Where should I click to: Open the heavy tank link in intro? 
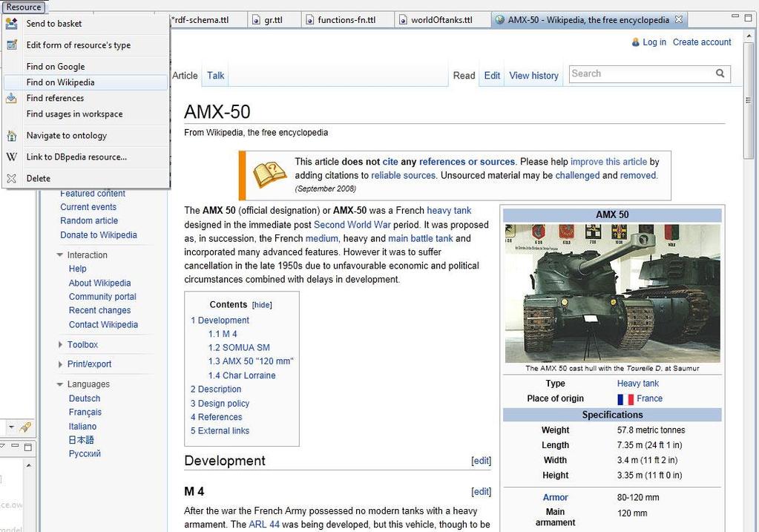(449, 210)
